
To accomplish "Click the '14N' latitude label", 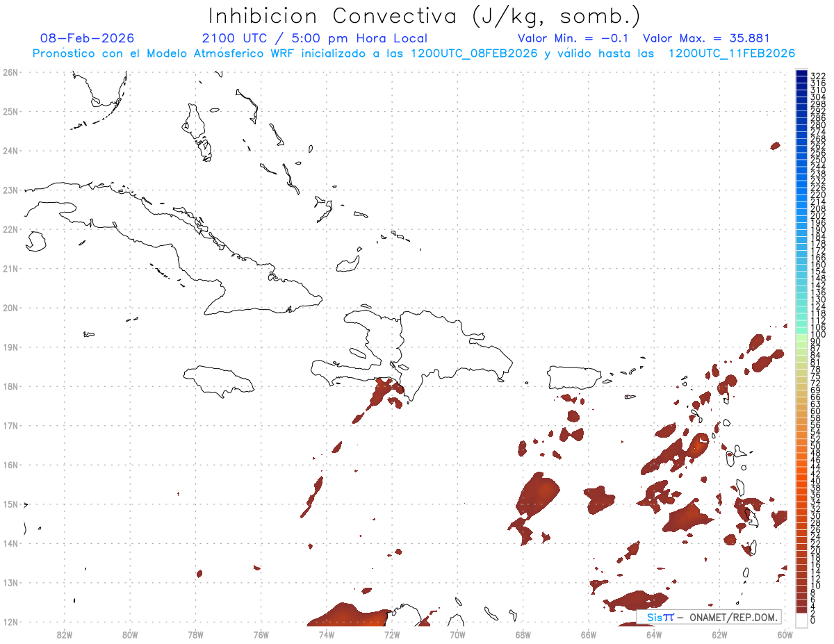I will (10, 543).
